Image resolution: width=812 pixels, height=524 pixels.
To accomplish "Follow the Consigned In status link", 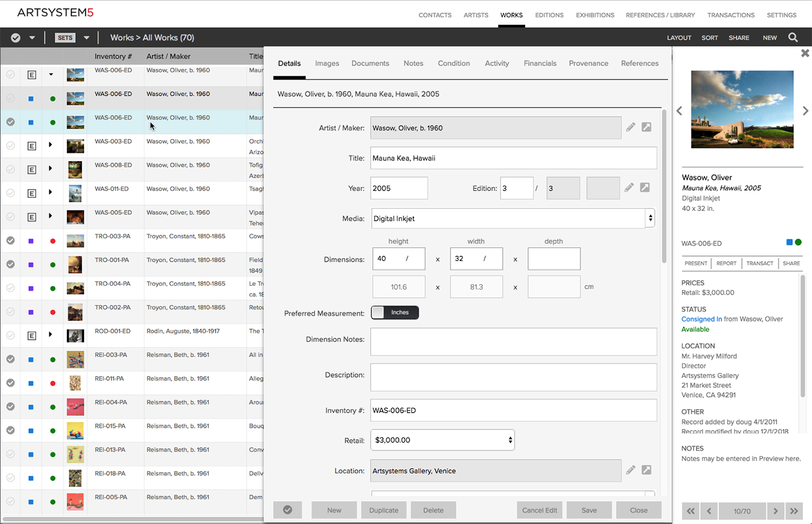I will coord(702,319).
